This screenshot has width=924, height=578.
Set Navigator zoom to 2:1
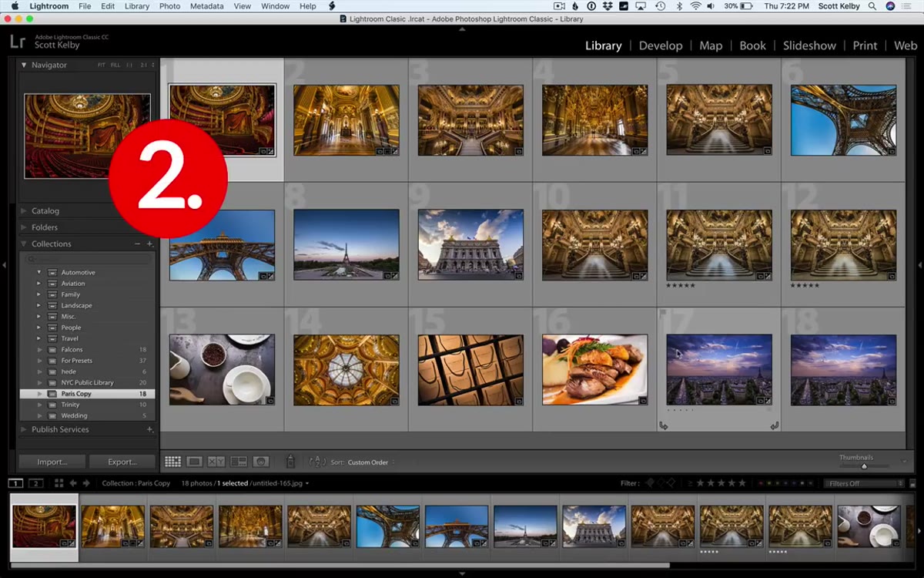[x=143, y=66]
